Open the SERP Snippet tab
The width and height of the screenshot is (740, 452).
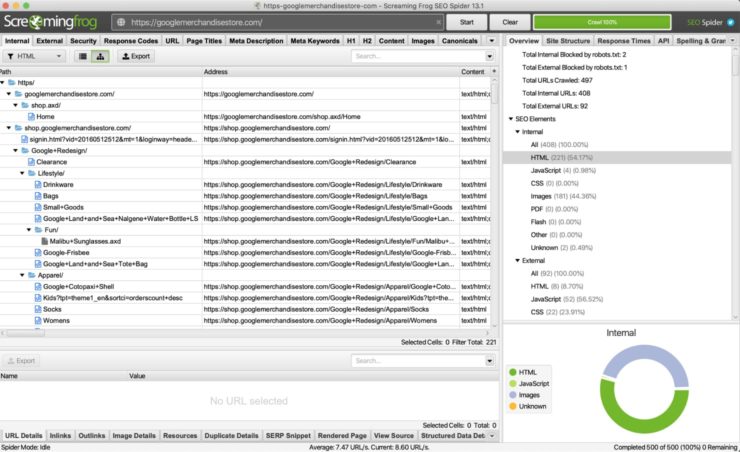[288, 435]
